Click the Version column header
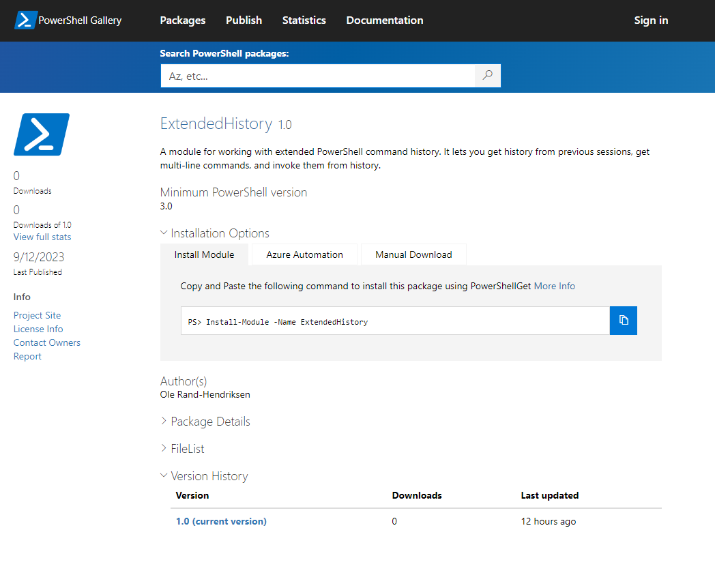 tap(192, 495)
